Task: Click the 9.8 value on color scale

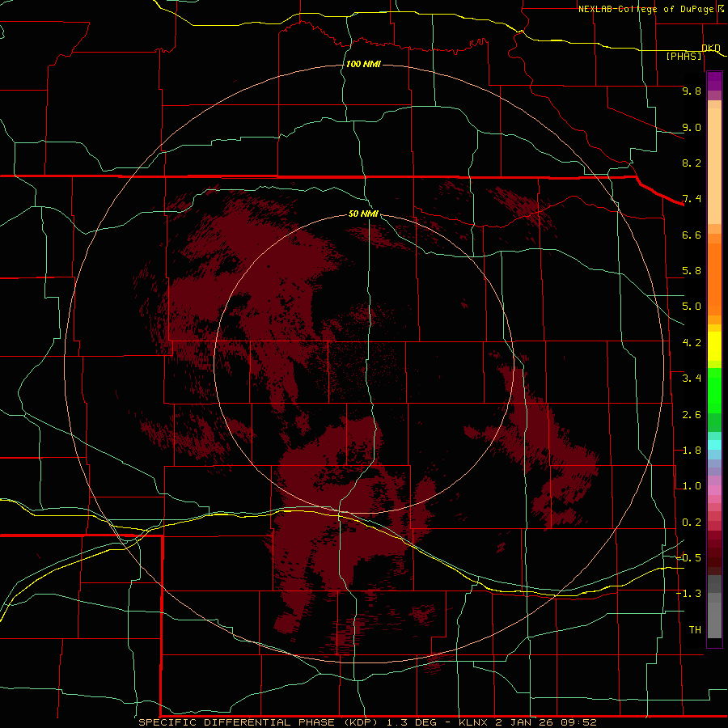Action: 692,91
